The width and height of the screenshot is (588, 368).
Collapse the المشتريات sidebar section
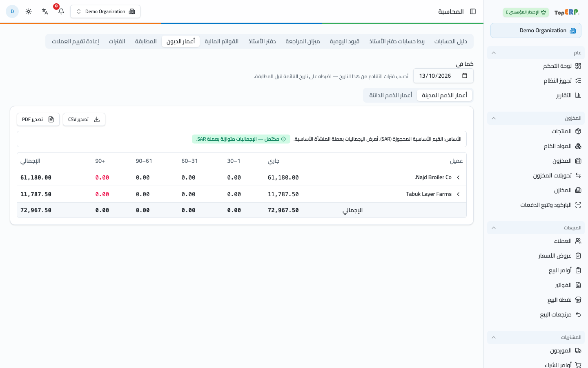pyautogui.click(x=536, y=337)
